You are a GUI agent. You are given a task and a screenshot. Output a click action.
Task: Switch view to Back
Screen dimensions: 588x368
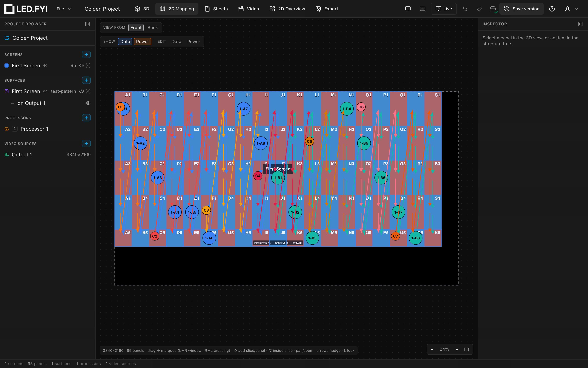click(x=153, y=27)
